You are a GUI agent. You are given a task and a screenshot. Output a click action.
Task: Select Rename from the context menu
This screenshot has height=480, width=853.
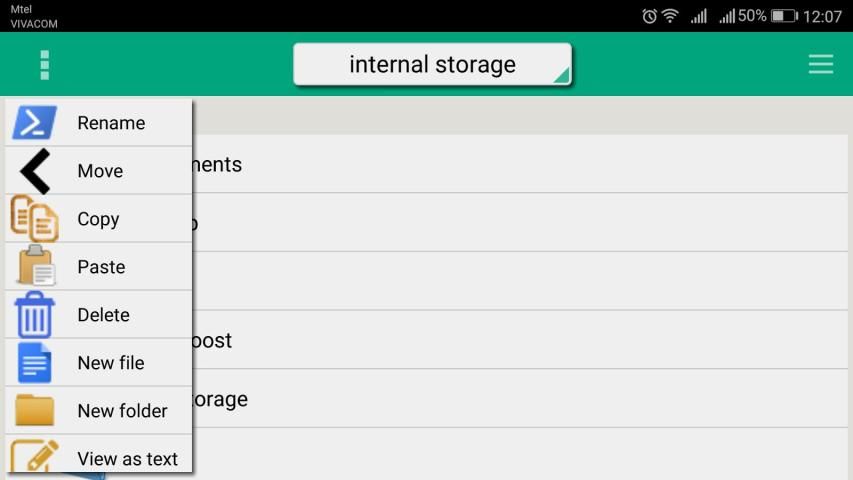111,123
